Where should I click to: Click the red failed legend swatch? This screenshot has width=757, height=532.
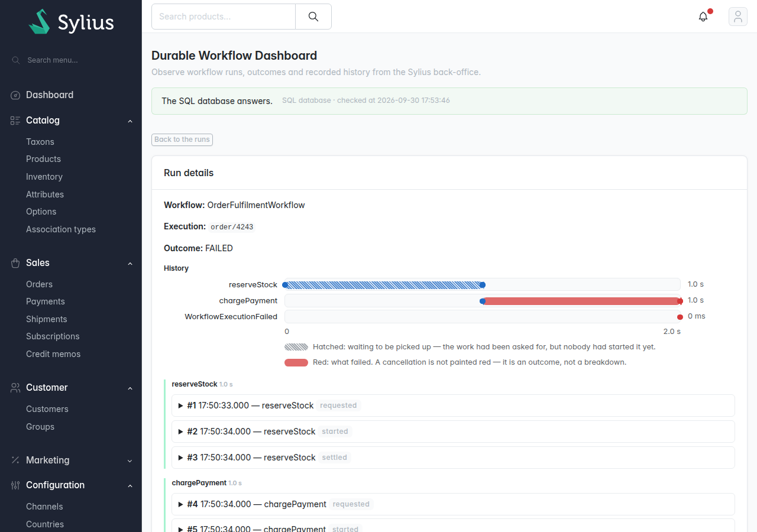pyautogui.click(x=296, y=362)
